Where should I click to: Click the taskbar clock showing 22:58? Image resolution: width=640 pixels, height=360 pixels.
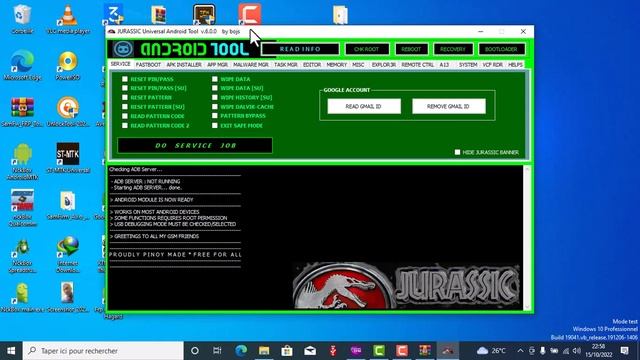[x=598, y=351]
